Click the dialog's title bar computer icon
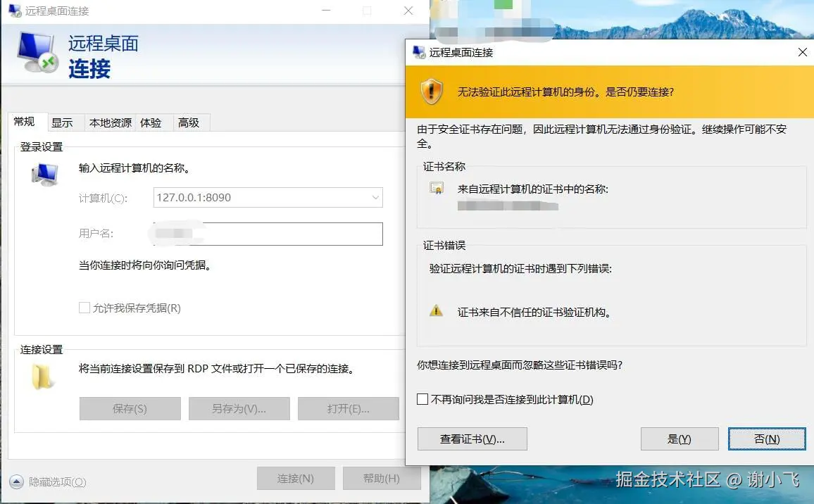The width and height of the screenshot is (814, 504). click(418, 52)
